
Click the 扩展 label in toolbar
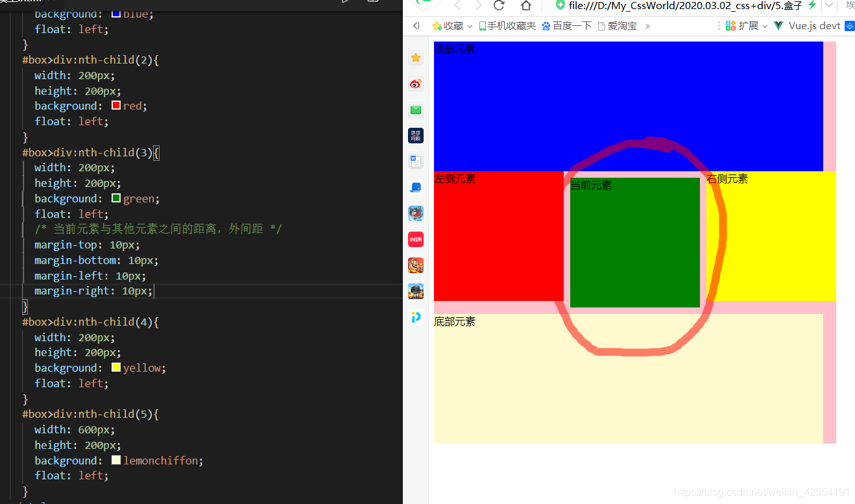[749, 26]
